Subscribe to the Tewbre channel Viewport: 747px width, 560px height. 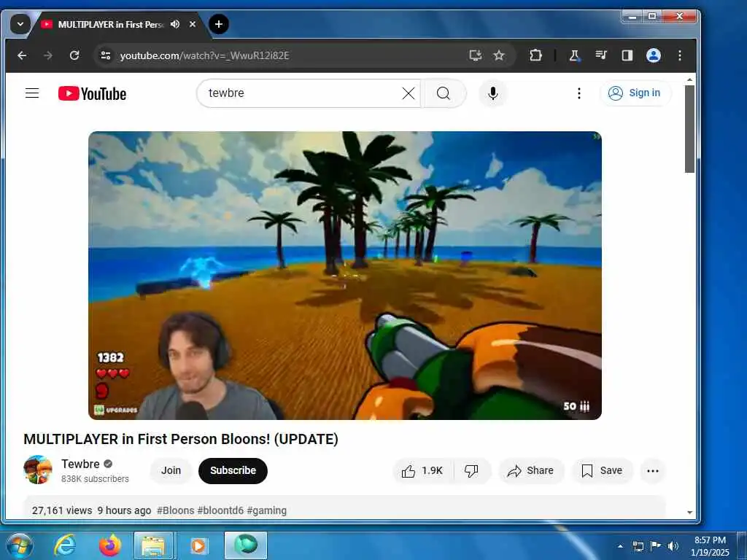tap(233, 470)
